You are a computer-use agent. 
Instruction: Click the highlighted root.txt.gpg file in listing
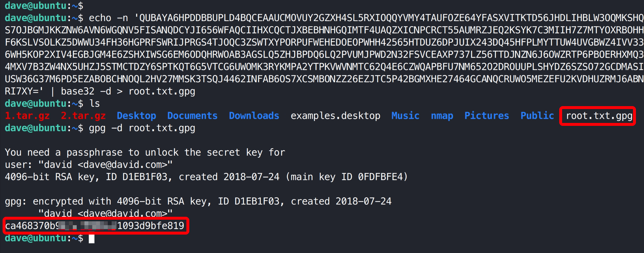tap(599, 116)
